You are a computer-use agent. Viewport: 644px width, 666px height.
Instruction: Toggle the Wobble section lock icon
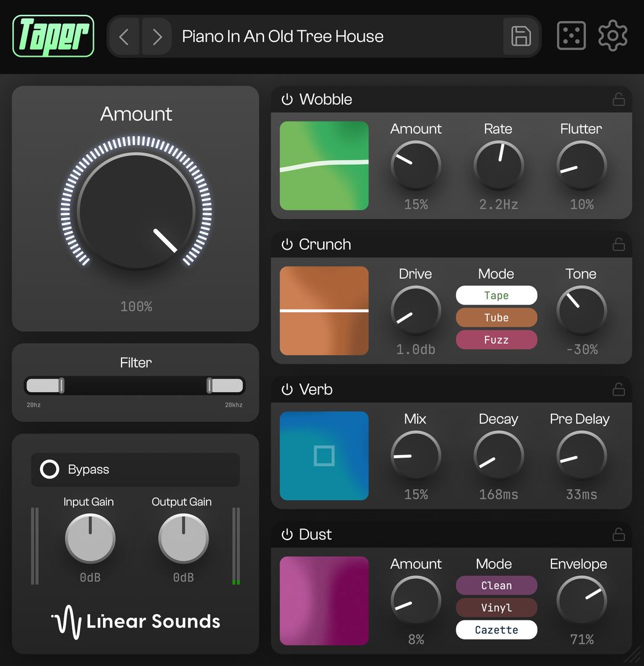tap(618, 99)
